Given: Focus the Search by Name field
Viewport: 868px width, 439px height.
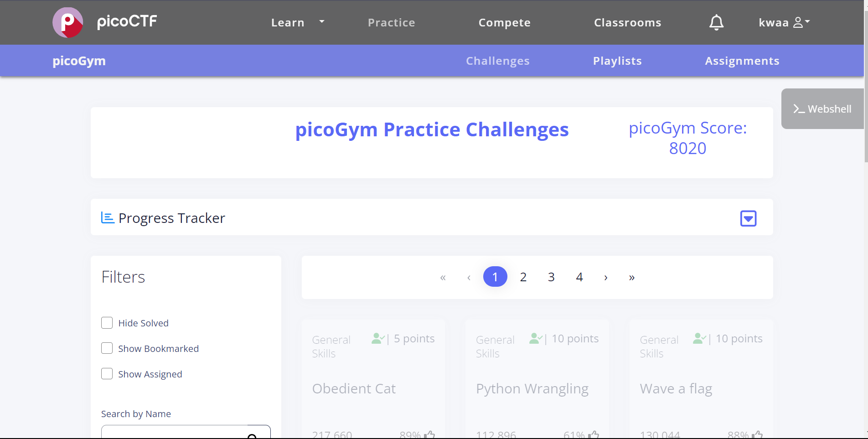Looking at the screenshot, I should [x=173, y=433].
